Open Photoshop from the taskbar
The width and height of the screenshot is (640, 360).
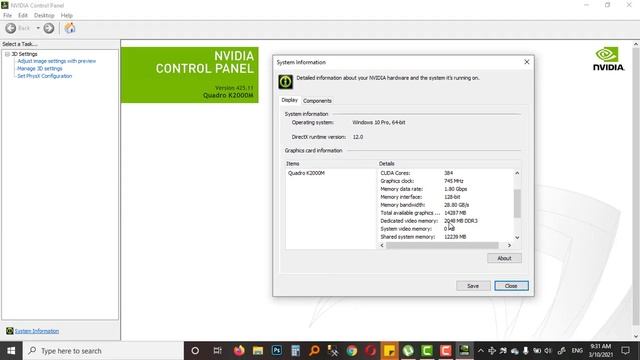coord(277,351)
